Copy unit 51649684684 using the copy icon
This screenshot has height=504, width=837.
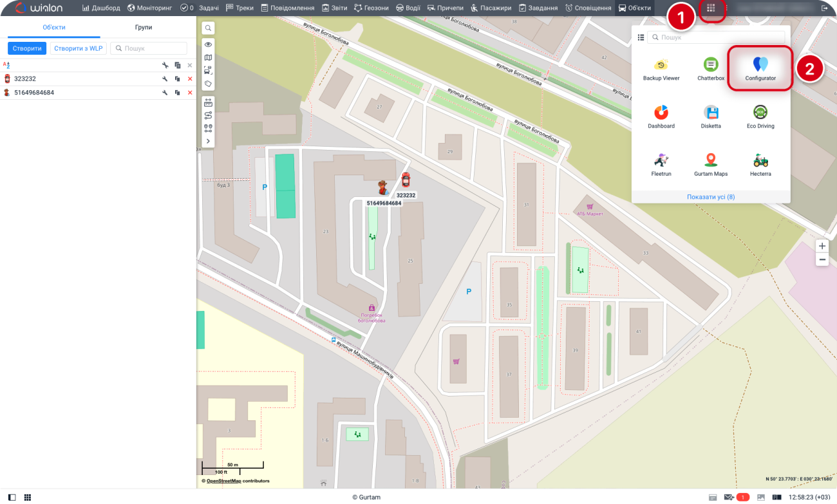tap(177, 93)
